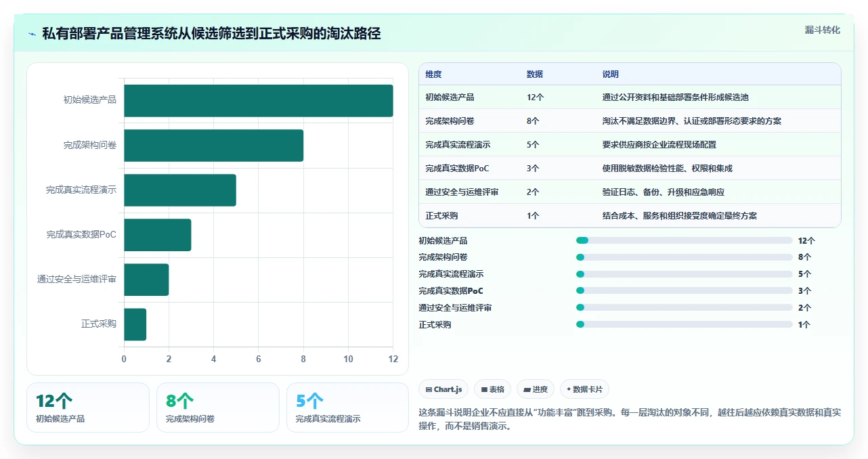Click the 正式采购 progress bar showing 1个

coord(684,324)
